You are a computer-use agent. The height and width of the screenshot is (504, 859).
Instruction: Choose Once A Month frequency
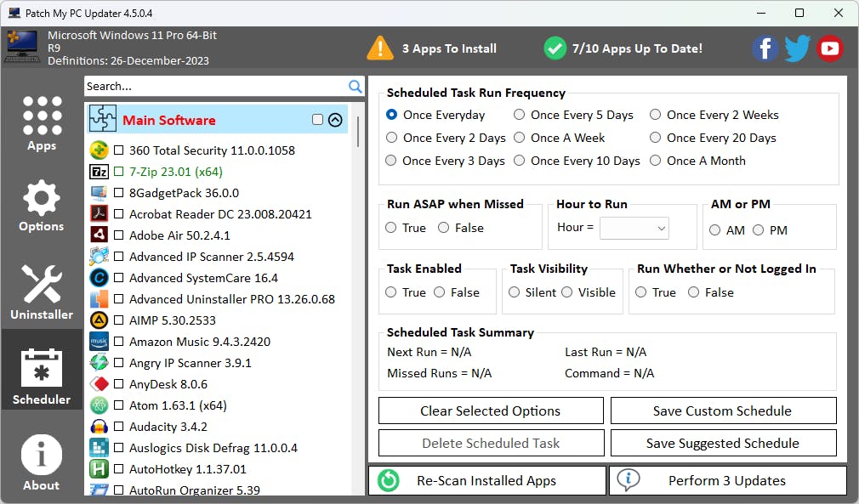pyautogui.click(x=655, y=161)
